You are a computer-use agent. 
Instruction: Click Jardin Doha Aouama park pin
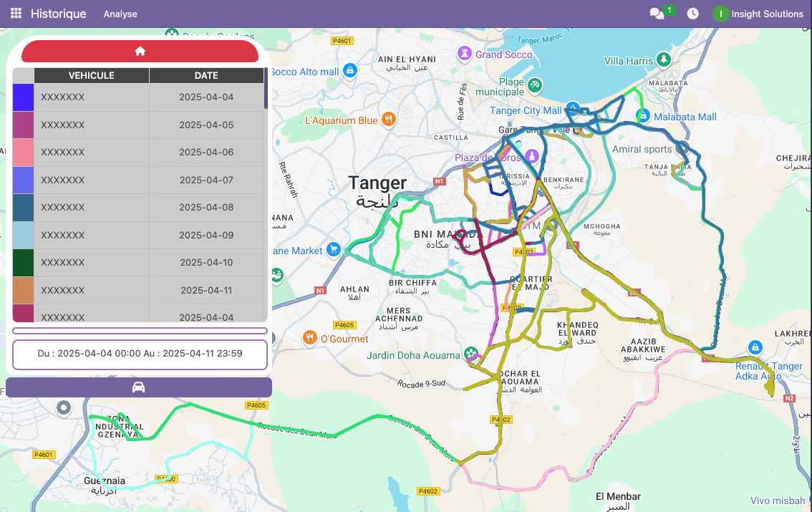(470, 354)
